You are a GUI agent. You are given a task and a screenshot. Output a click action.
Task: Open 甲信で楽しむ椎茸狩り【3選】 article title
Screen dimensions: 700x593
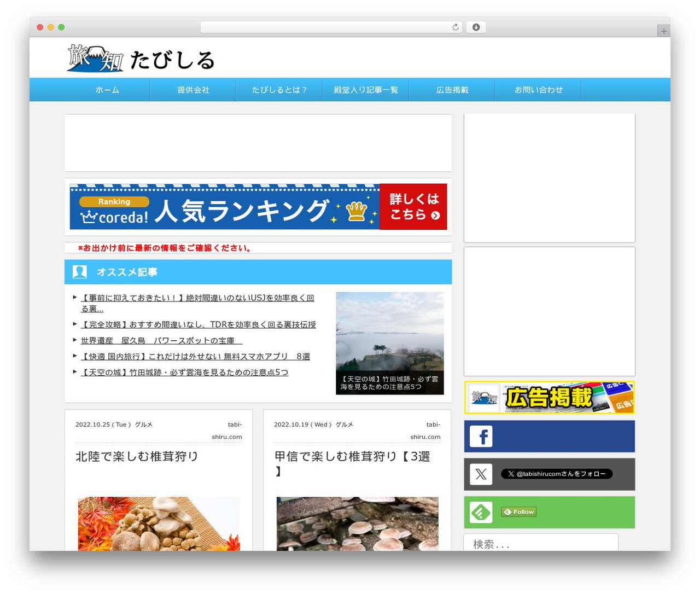352,463
